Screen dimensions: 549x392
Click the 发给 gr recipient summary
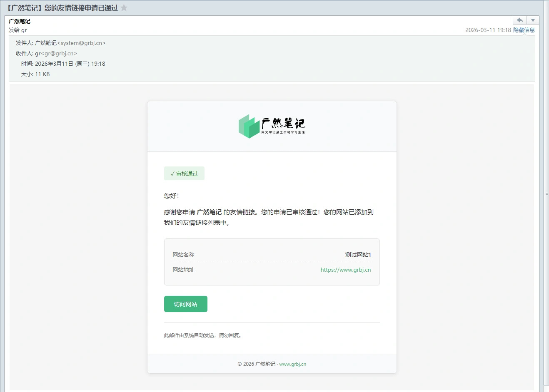pos(18,30)
